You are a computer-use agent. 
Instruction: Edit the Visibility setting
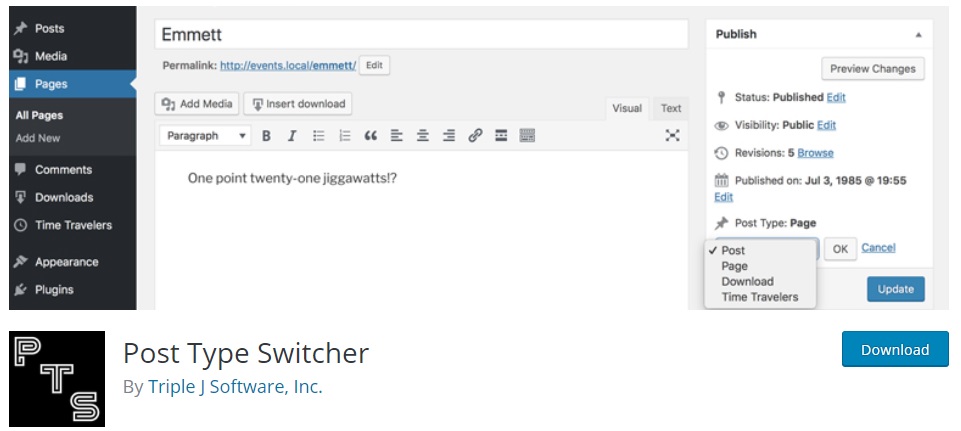pyautogui.click(x=826, y=125)
